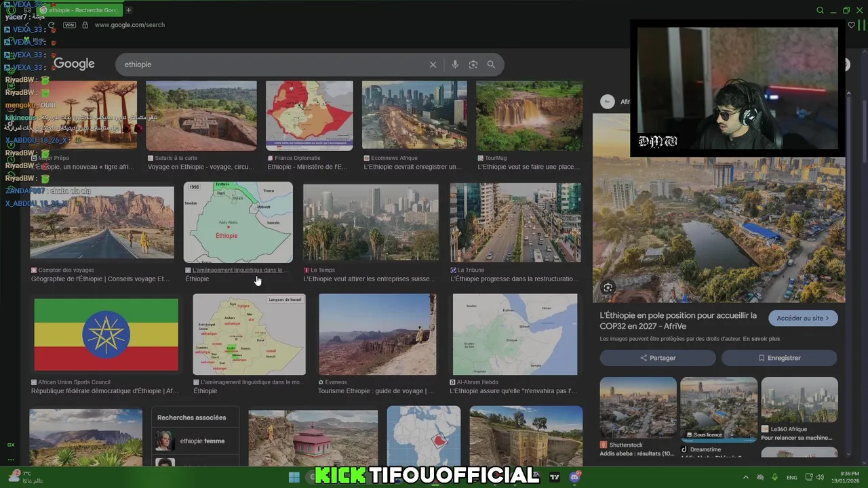Open Langues de travail map thumbnail
The height and width of the screenshot is (488, 868).
[249, 335]
